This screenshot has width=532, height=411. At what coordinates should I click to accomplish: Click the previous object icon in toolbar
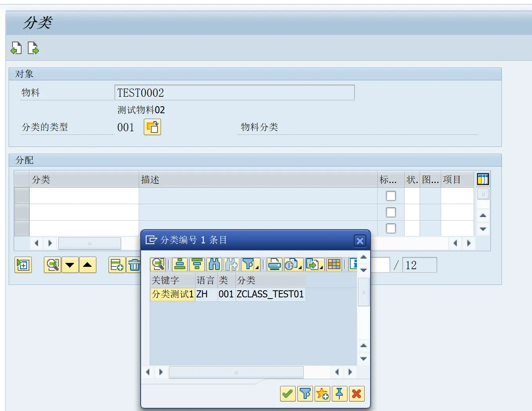click(16, 48)
